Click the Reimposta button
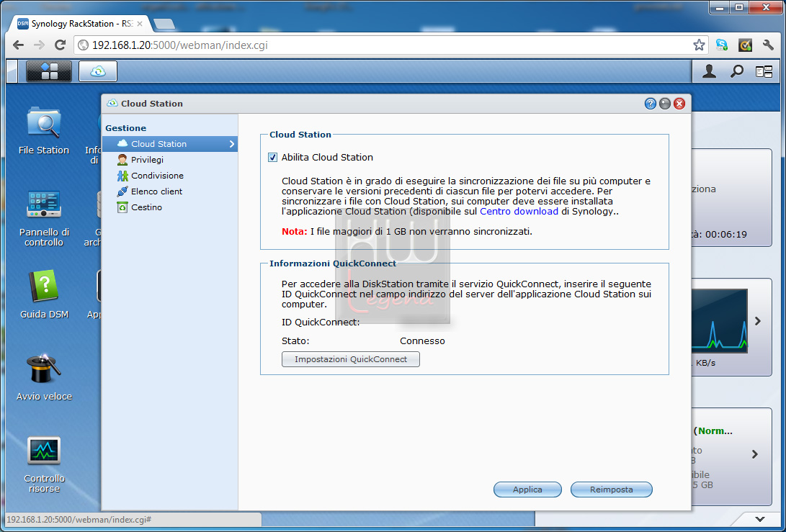The image size is (786, 532). pos(611,490)
